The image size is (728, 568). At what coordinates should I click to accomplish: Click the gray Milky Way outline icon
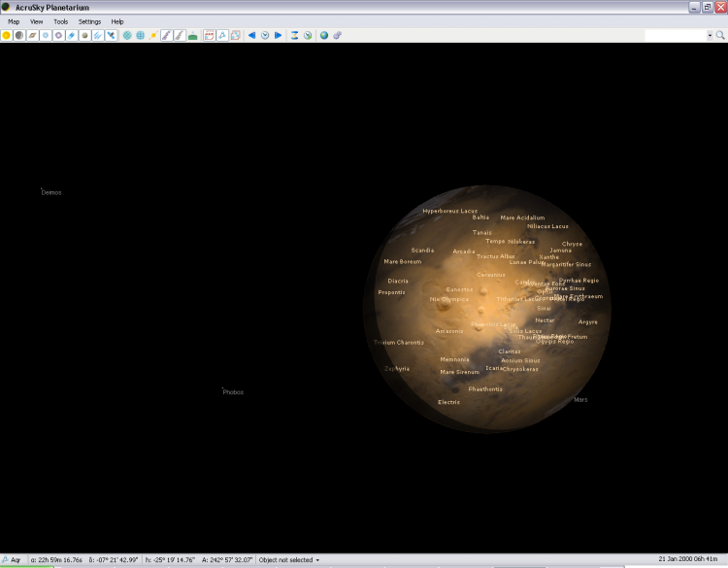[x=180, y=35]
